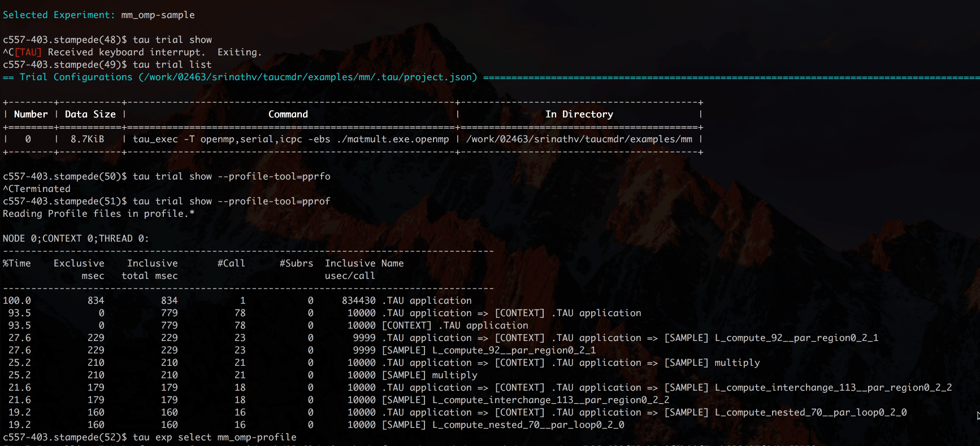The image size is (980, 446).
Task: Click the project.json path in Trial Configurations header
Action: pyautogui.click(x=308, y=77)
